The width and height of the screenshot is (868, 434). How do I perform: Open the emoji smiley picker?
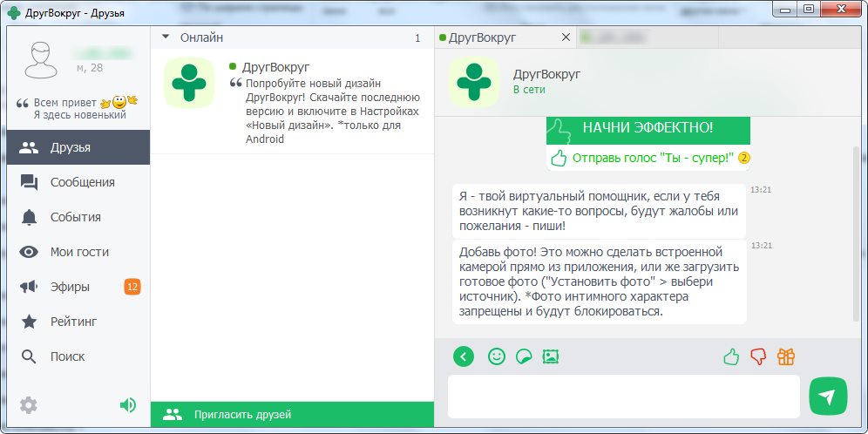pos(497,356)
